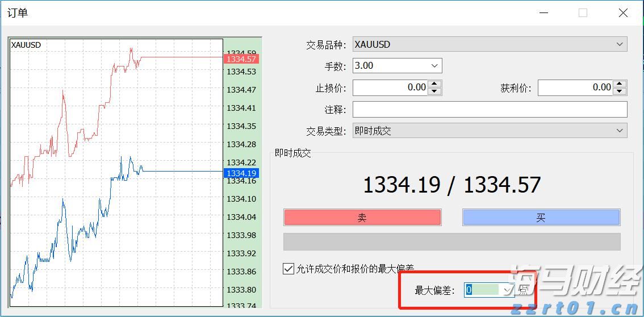Click the XAUUSD label on the chart
Screen dimensions: 644x317
26,45
